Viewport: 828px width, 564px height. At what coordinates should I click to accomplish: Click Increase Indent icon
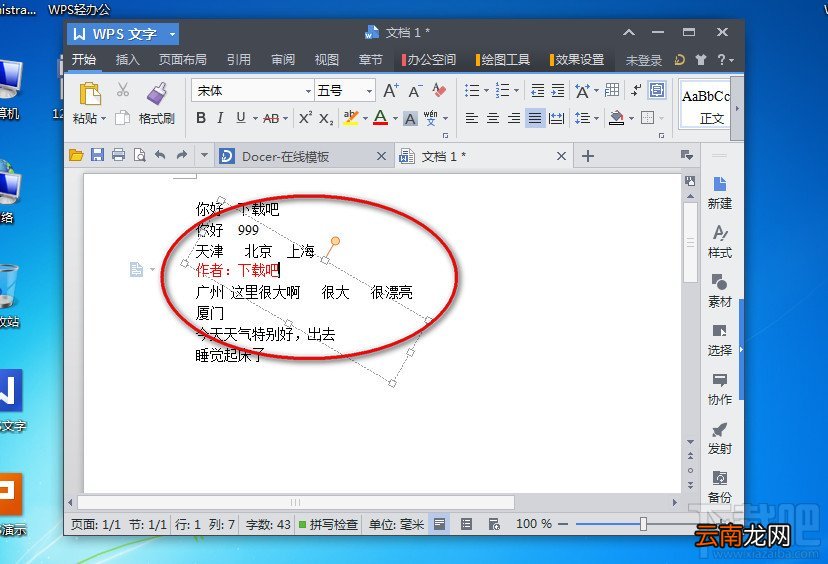click(x=558, y=90)
